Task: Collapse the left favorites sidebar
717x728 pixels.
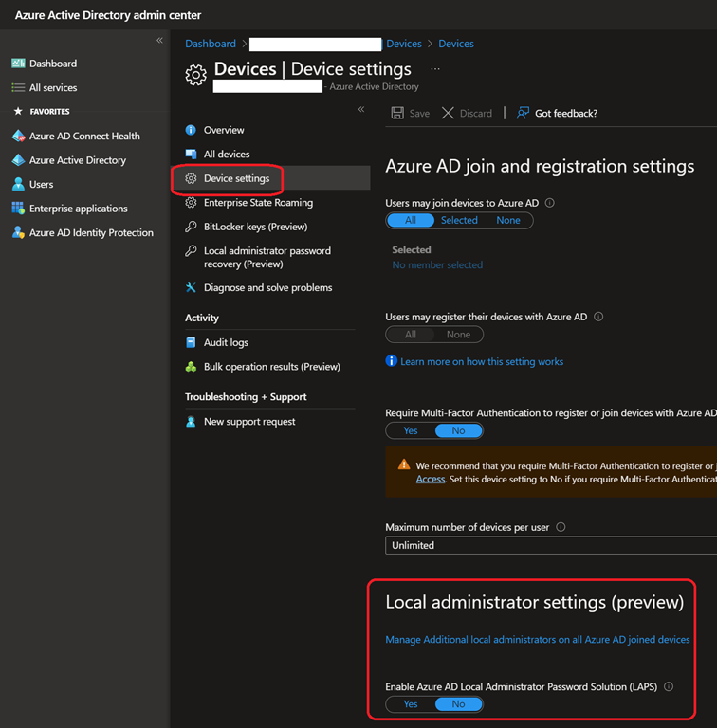Action: (x=159, y=41)
